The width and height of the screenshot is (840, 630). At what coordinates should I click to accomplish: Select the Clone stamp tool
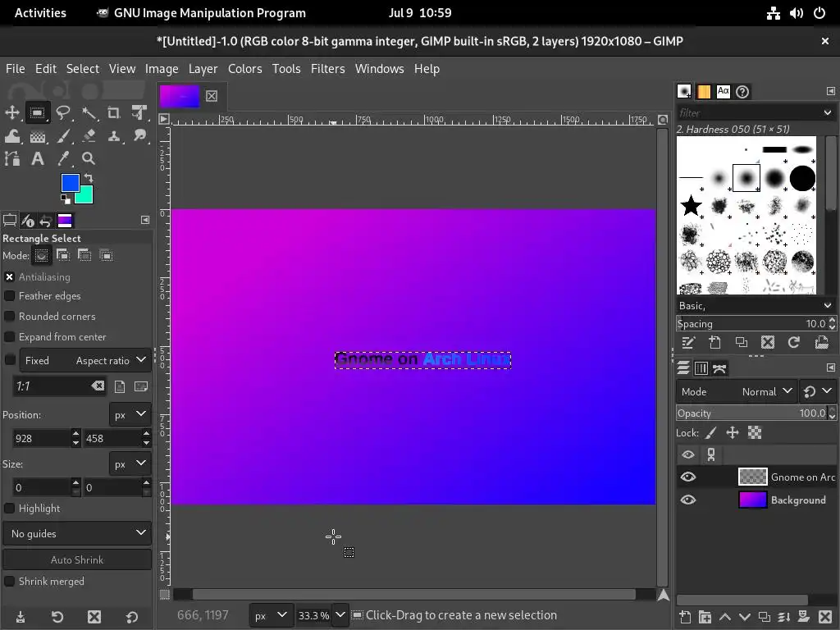point(113,136)
